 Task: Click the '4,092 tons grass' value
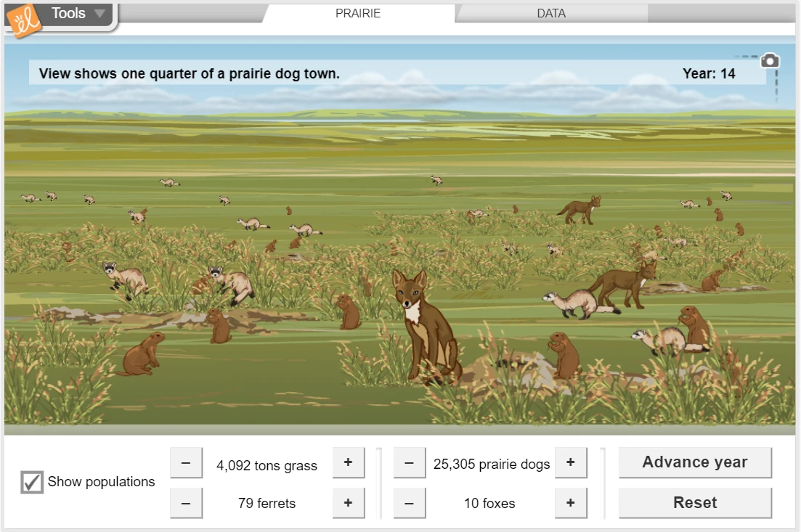coord(267,466)
